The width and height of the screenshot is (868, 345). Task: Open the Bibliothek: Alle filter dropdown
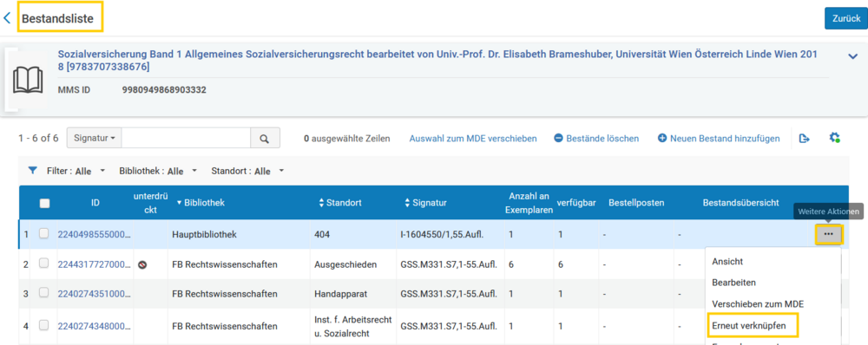tap(158, 171)
